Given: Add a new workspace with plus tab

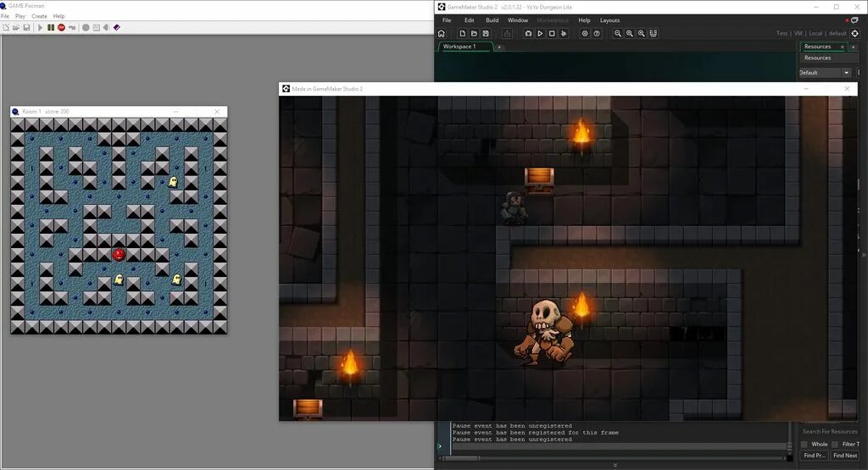Looking at the screenshot, I should pyautogui.click(x=498, y=47).
